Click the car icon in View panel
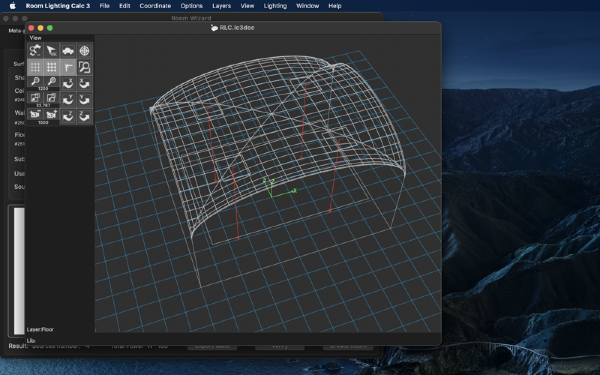 pyautogui.click(x=68, y=51)
